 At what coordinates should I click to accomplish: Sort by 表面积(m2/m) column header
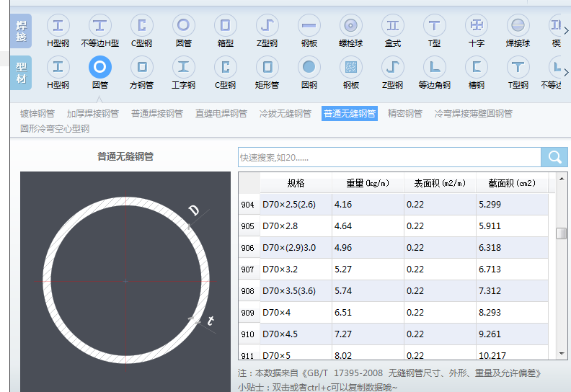click(440, 183)
